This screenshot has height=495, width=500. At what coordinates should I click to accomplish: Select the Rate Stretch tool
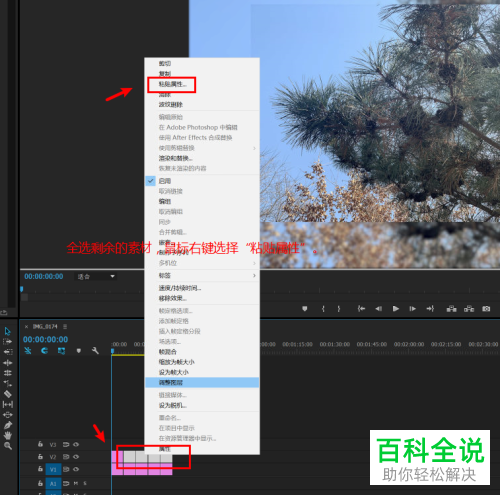coord(7,383)
